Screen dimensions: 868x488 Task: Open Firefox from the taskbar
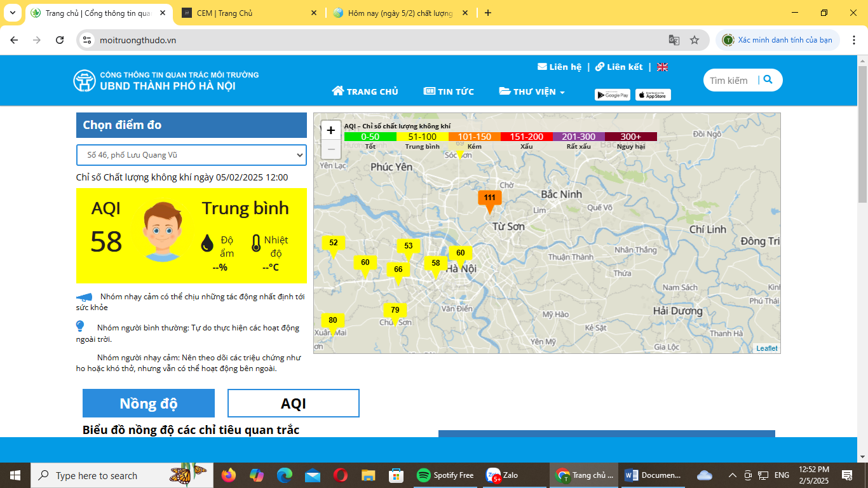pyautogui.click(x=229, y=475)
